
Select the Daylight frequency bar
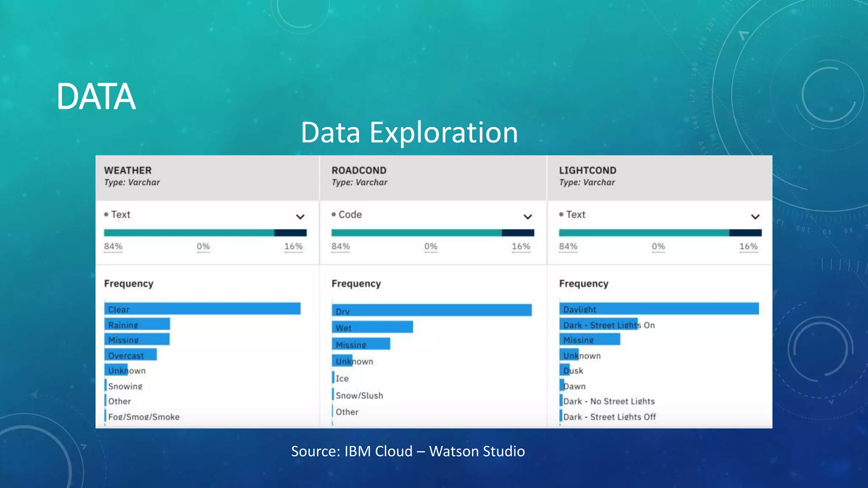(x=659, y=309)
